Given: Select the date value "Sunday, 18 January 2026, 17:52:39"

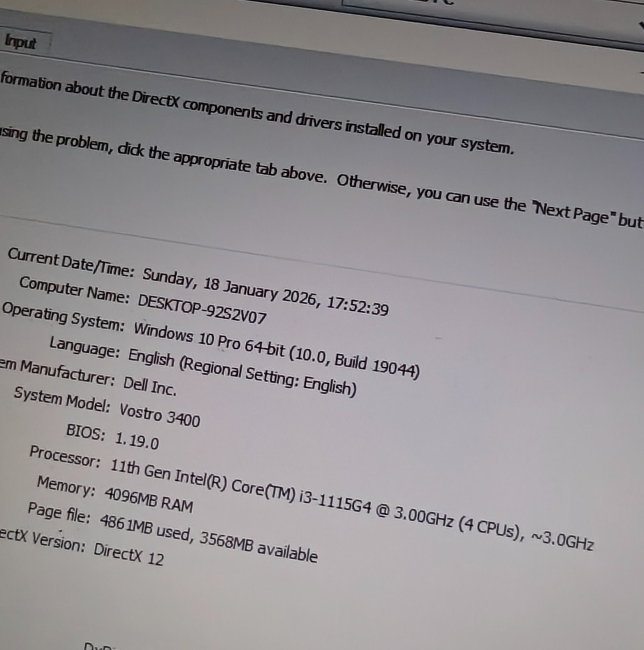Looking at the screenshot, I should [x=266, y=292].
